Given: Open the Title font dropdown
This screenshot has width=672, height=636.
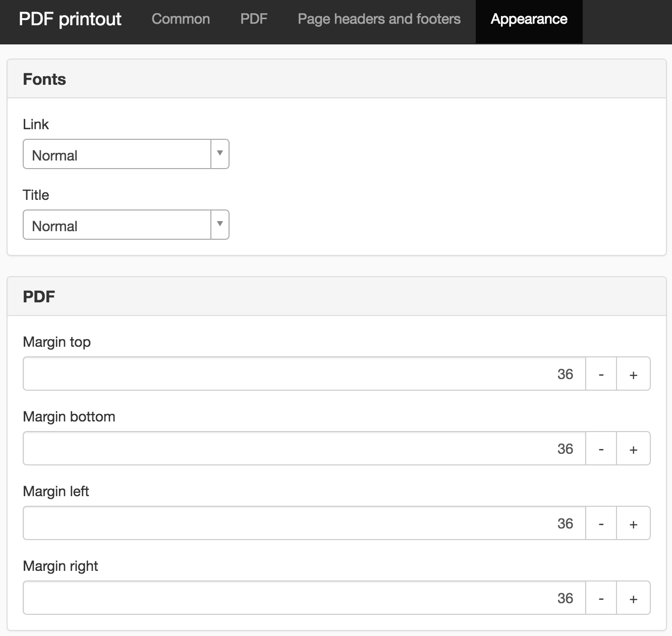Looking at the screenshot, I should 126,225.
